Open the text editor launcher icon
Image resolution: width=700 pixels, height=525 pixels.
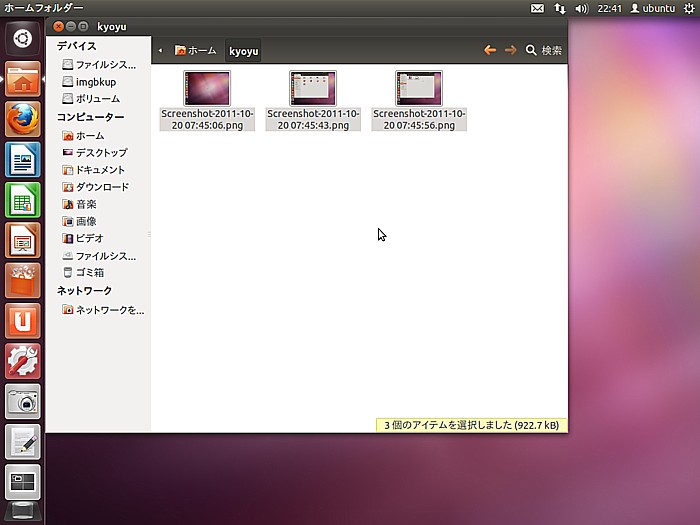point(22,442)
